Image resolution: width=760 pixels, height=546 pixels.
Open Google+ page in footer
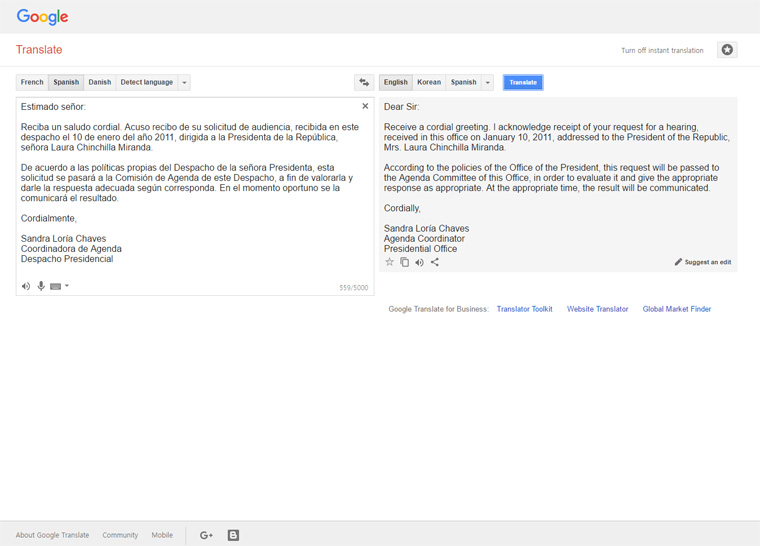[x=206, y=535]
